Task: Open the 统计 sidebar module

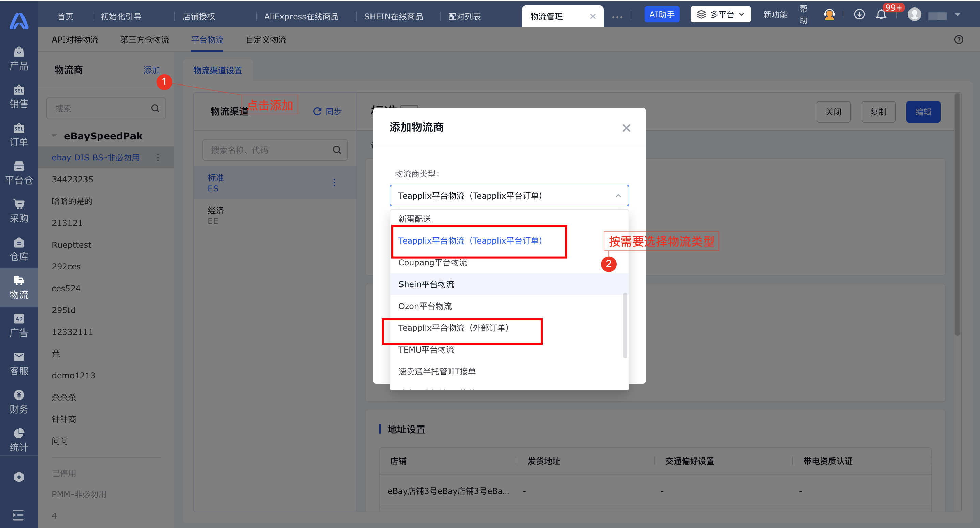Action: (x=19, y=440)
